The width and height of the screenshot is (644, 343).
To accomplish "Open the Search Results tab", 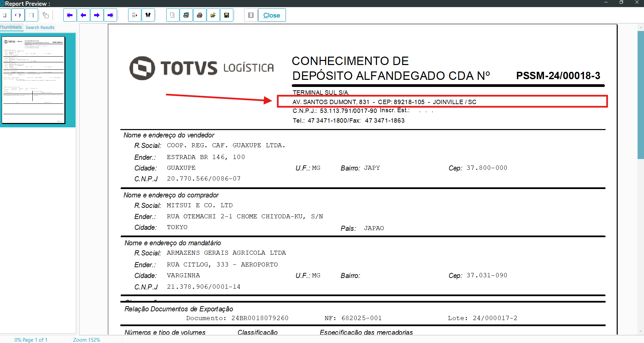I will click(40, 28).
